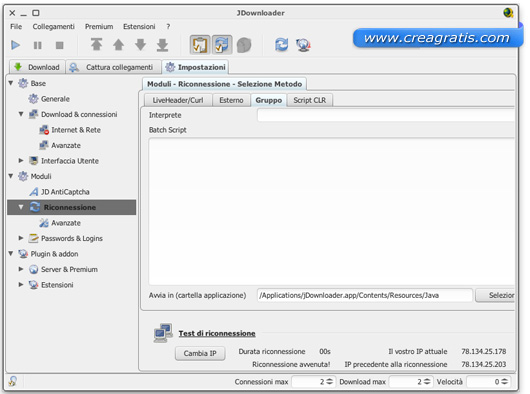The image size is (530, 394).
Task: Expand the Passwords & Logins node
Action: [21, 238]
